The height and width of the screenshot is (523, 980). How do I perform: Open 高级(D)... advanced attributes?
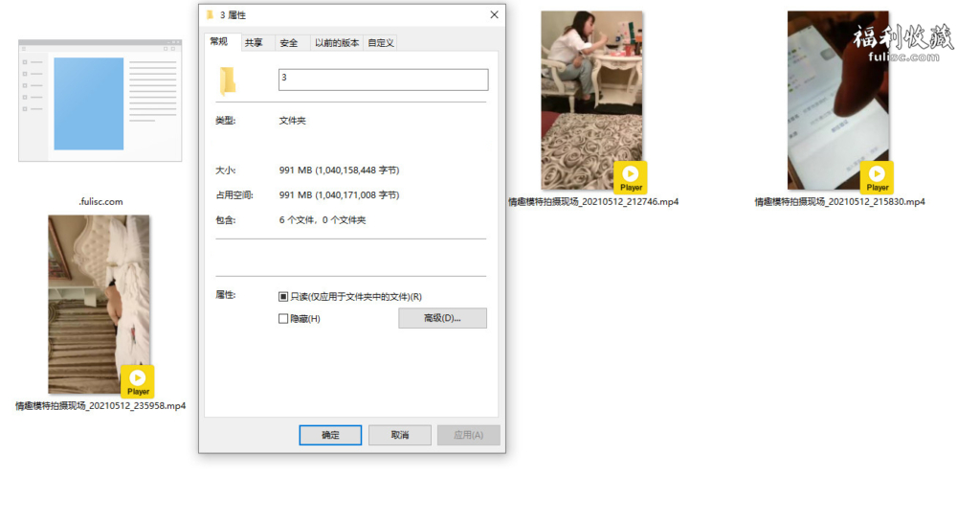tap(442, 318)
